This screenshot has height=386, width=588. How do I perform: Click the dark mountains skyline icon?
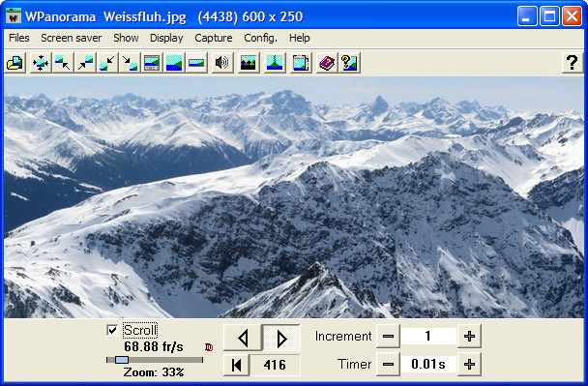[249, 63]
